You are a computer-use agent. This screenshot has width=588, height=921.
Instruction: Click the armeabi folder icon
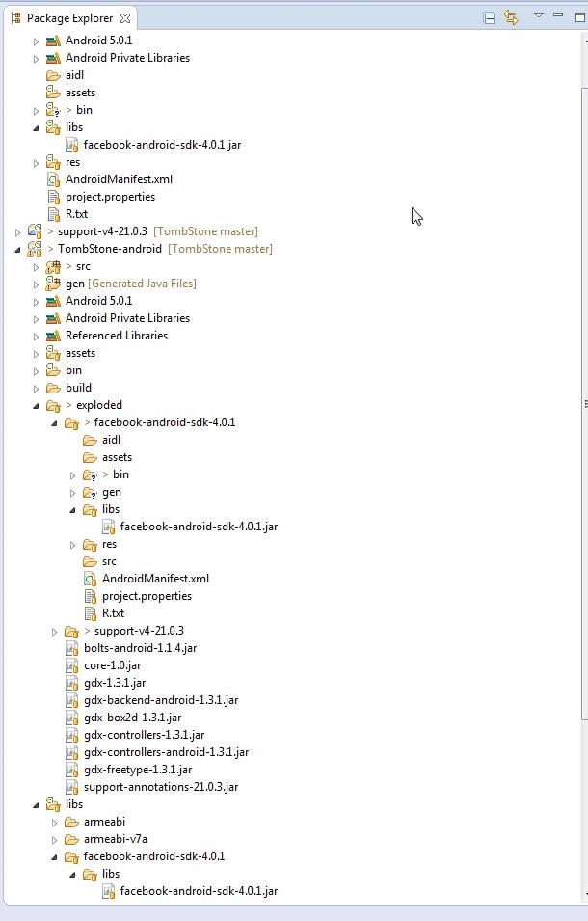point(71,822)
